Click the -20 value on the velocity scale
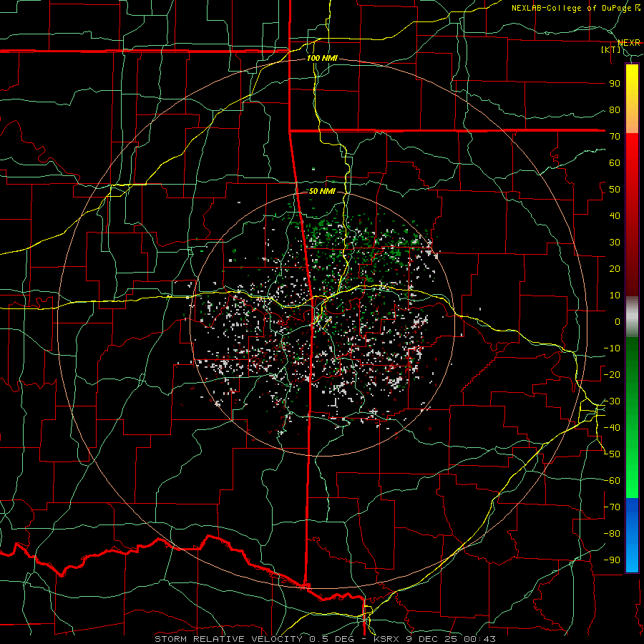 coord(612,374)
